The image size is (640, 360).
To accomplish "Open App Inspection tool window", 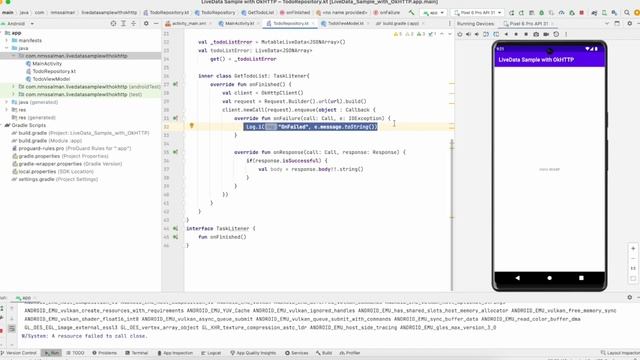I will (175, 353).
